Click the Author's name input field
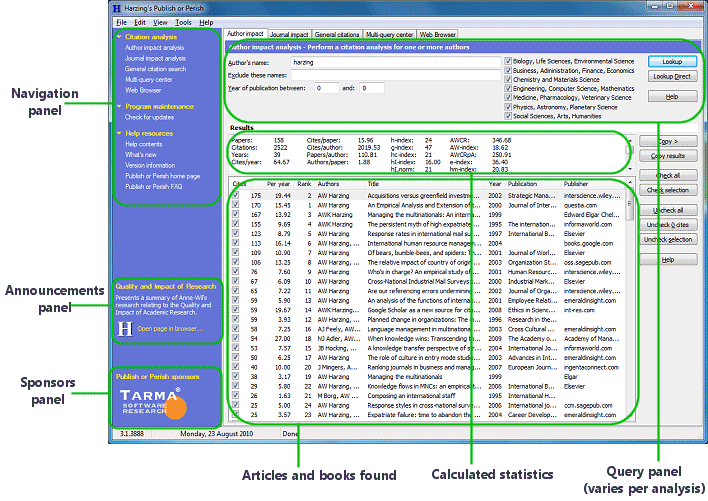The height and width of the screenshot is (501, 708). click(x=393, y=62)
